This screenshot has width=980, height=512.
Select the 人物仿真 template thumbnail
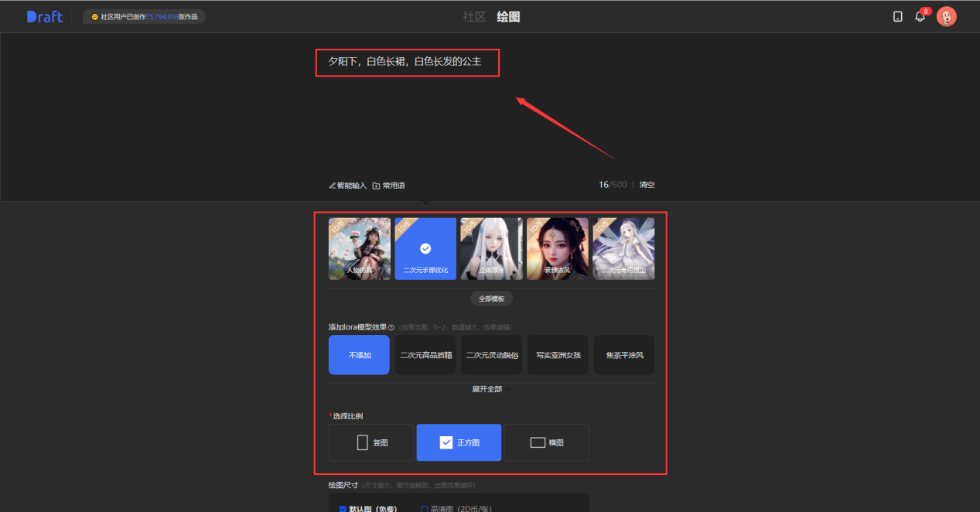tap(360, 248)
